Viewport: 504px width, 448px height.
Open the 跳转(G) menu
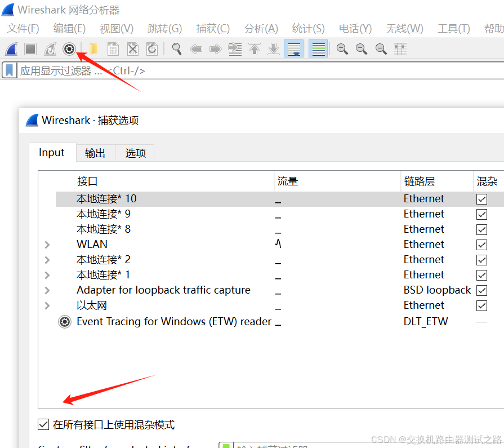pos(165,29)
